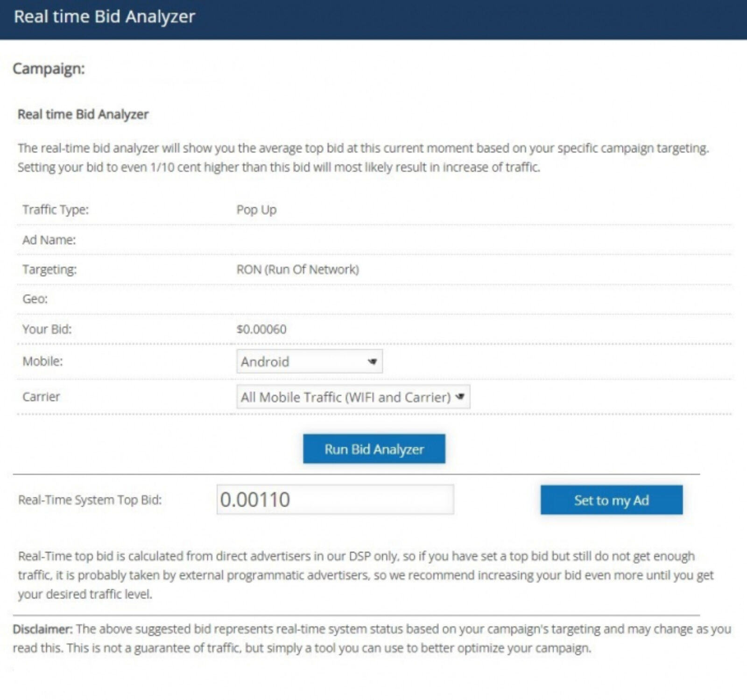
Task: Click the Mobile: label
Action: 42,361
